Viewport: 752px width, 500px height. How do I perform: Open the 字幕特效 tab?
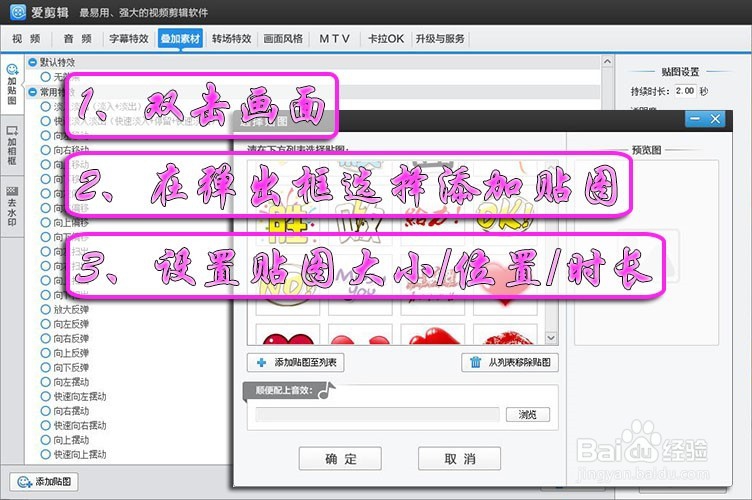tap(129, 39)
